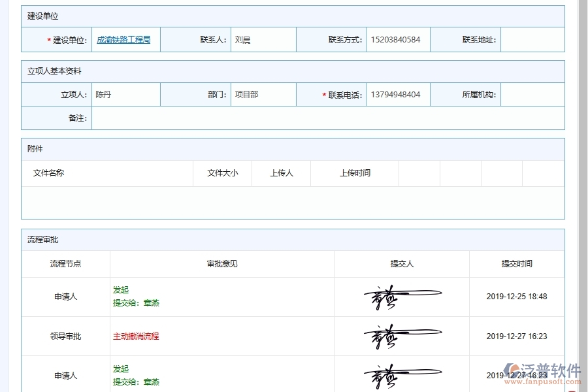The height and width of the screenshot is (392, 588).
Task: Click the empty 所属机构 field
Action: 532,95
